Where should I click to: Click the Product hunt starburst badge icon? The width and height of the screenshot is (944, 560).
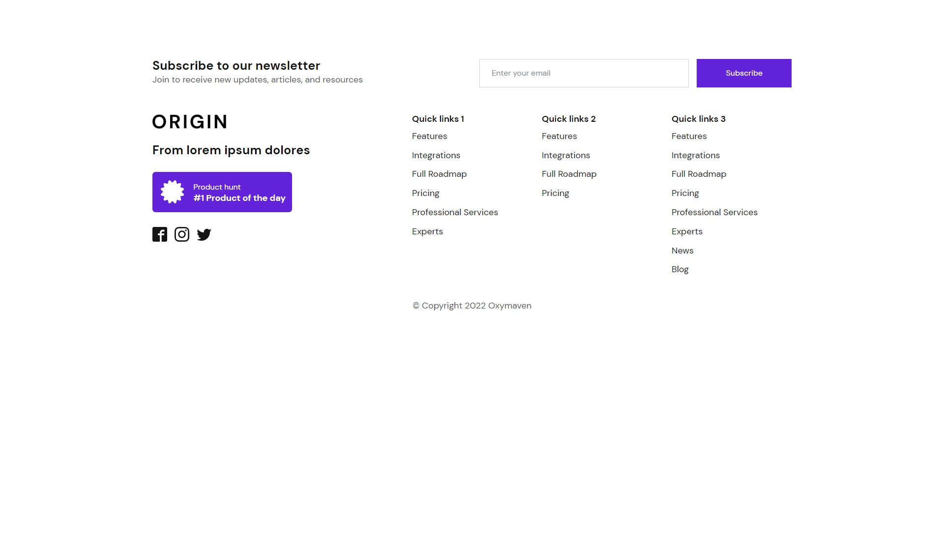(x=173, y=192)
